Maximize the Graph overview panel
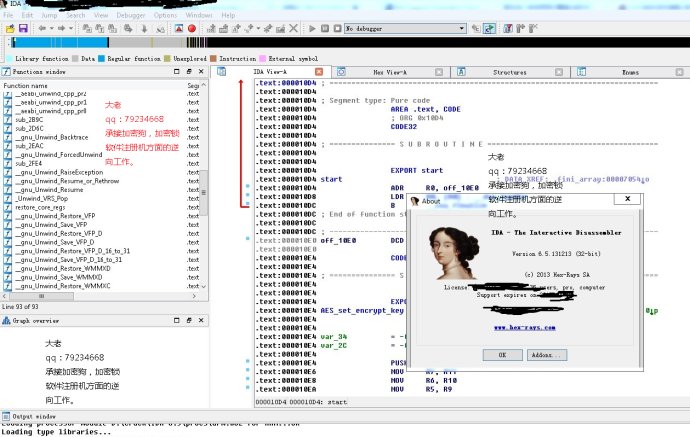 pos(176,320)
